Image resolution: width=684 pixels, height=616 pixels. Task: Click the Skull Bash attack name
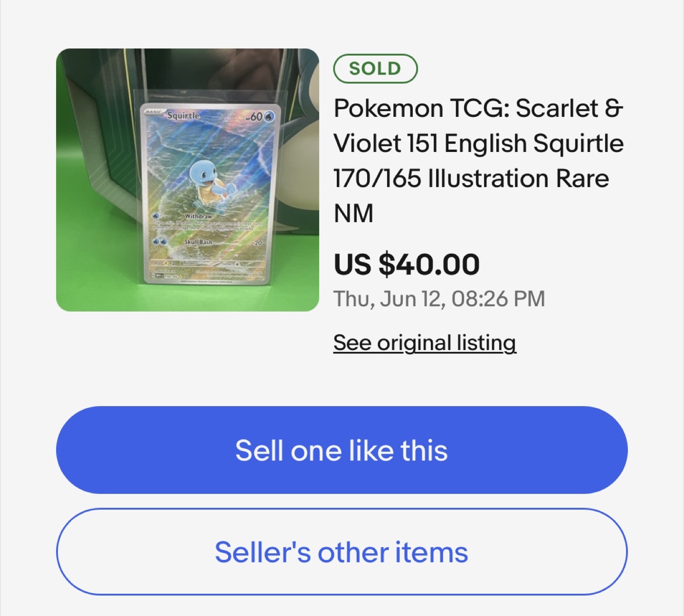pos(199,242)
